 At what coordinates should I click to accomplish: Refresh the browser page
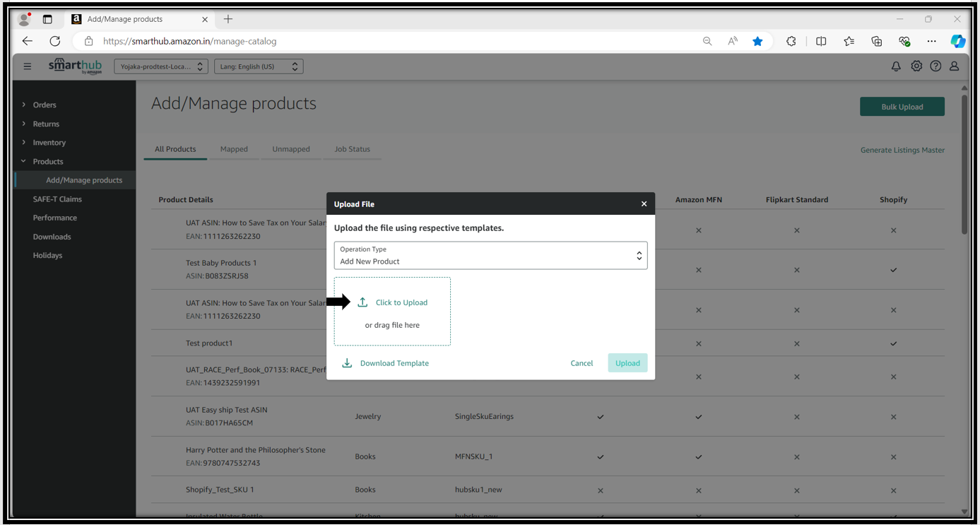pyautogui.click(x=55, y=41)
